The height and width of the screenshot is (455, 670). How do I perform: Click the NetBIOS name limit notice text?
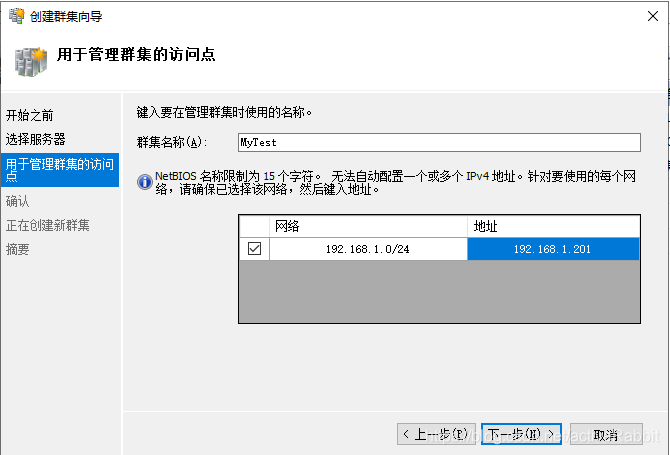point(395,182)
